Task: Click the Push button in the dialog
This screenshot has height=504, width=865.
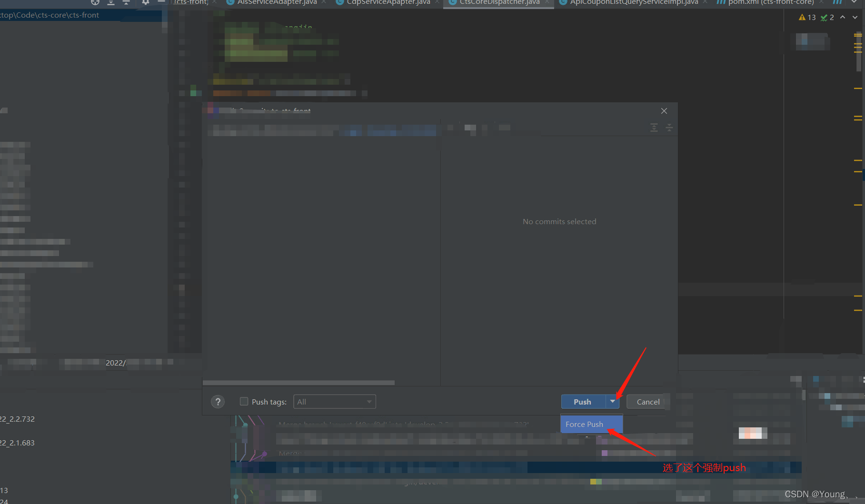Action: [583, 402]
